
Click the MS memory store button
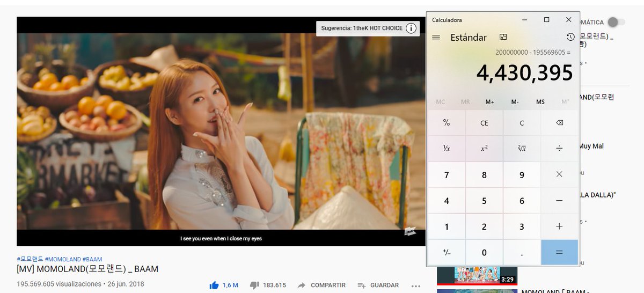coord(540,102)
